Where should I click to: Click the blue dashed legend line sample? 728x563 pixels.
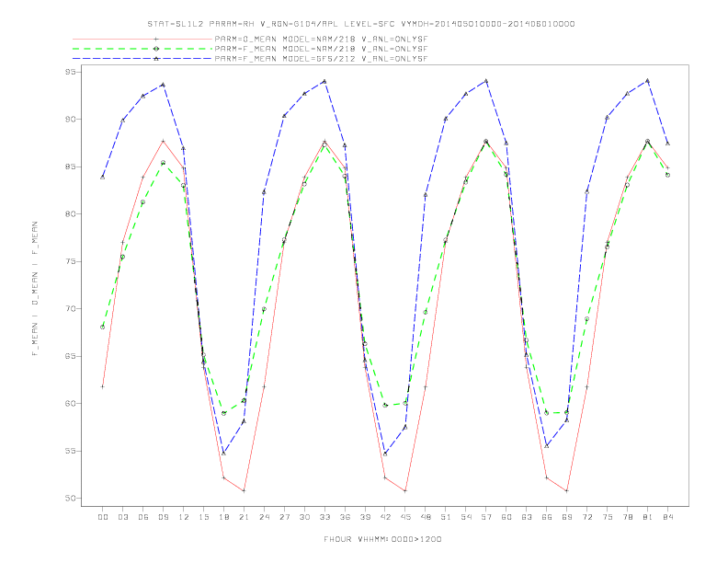pos(142,59)
